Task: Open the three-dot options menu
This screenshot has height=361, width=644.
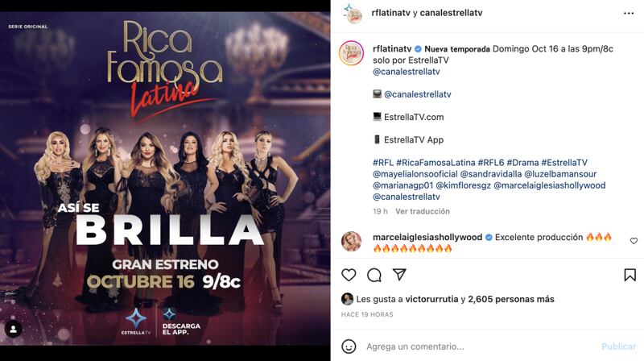Action: [x=629, y=13]
